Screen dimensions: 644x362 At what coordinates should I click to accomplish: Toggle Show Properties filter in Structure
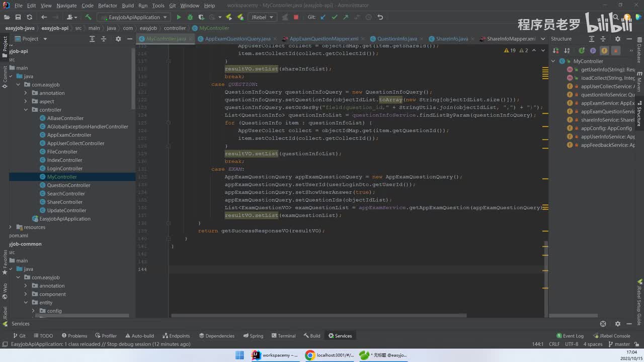tap(593, 51)
